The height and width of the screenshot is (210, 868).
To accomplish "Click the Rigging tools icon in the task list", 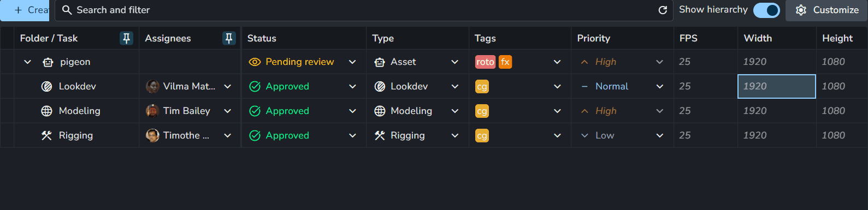I will pyautogui.click(x=47, y=135).
